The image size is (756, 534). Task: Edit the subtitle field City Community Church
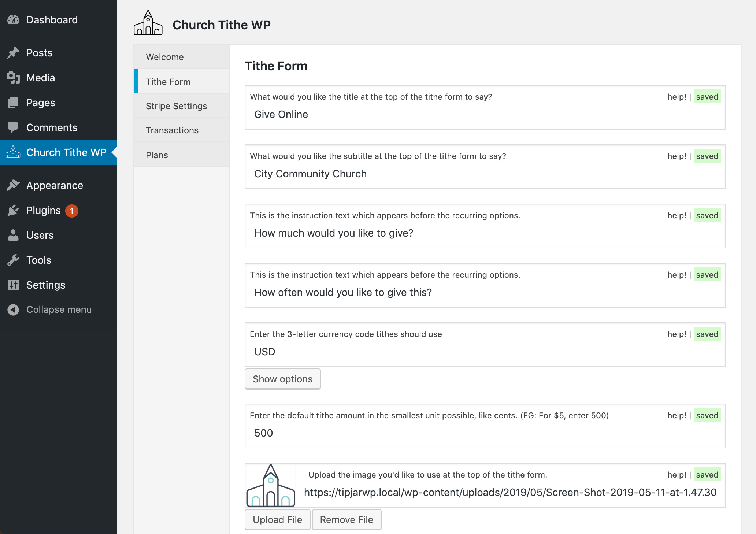coord(485,174)
